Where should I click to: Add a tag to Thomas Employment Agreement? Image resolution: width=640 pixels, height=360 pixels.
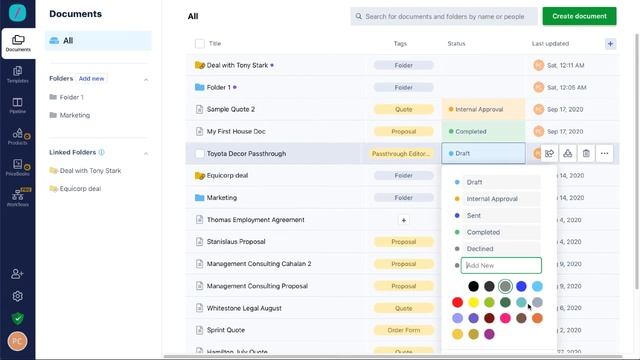pos(403,220)
